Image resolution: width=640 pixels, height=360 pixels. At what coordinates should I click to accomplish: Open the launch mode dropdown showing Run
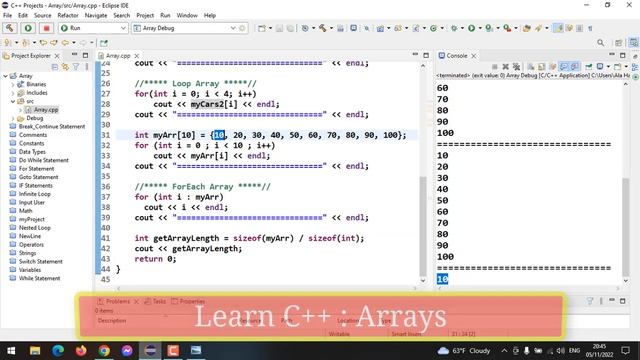(93, 28)
